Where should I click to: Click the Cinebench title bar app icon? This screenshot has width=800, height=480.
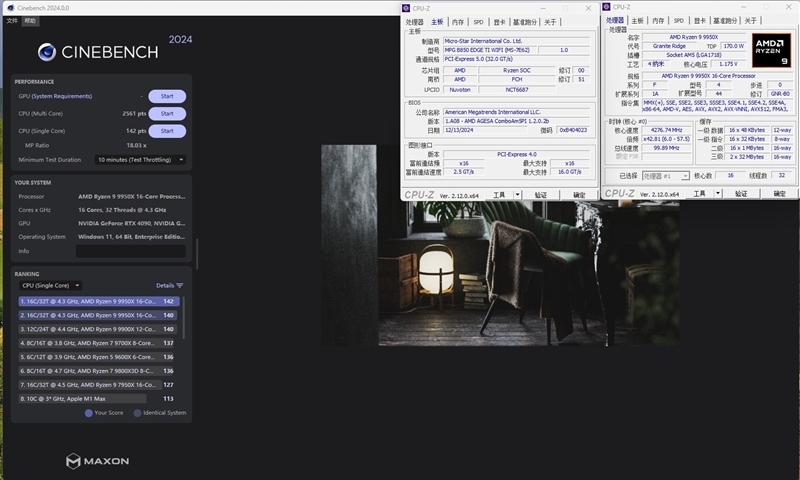pyautogui.click(x=10, y=8)
